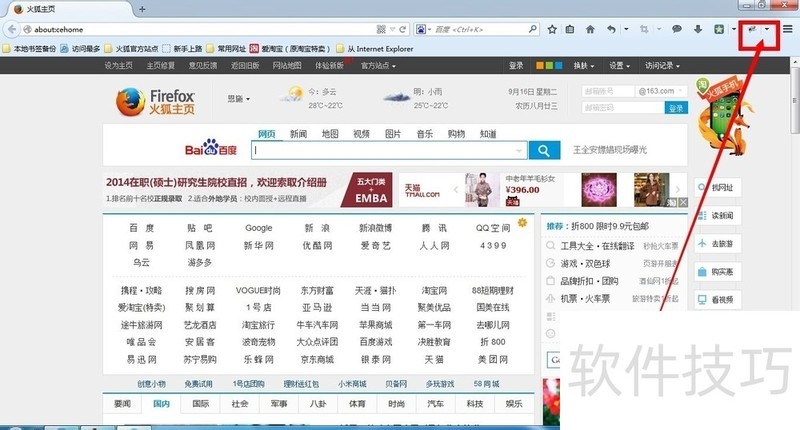Open the chat bubble toolbar icon
The image size is (800, 430).
pyautogui.click(x=677, y=29)
